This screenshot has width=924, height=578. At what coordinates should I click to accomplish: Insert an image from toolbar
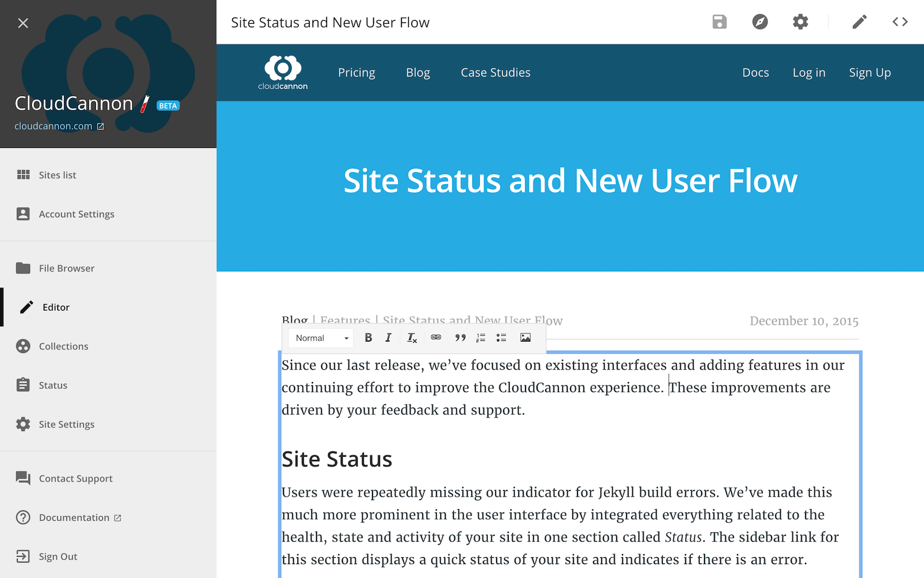click(525, 338)
